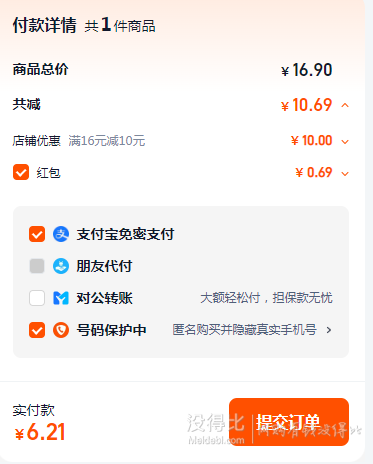Click the 匿名购买并隐藏真实手机号 link
Image resolution: width=373 pixels, height=464 pixels.
coord(244,330)
